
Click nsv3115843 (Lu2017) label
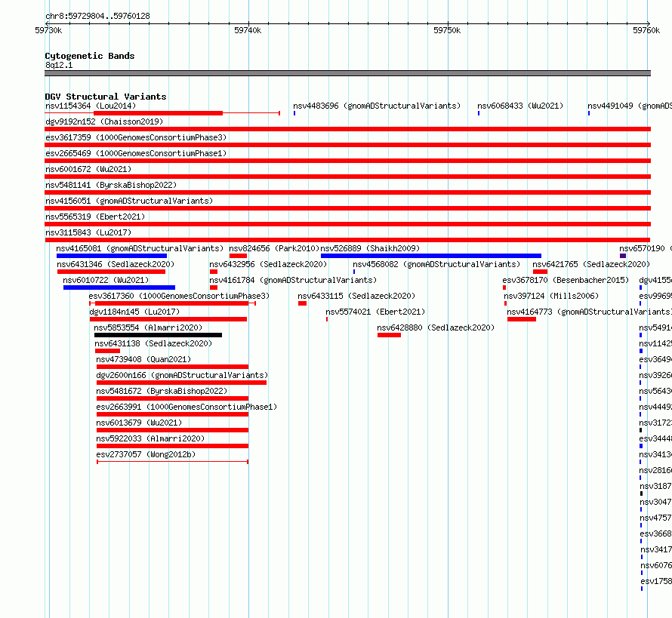coord(88,232)
